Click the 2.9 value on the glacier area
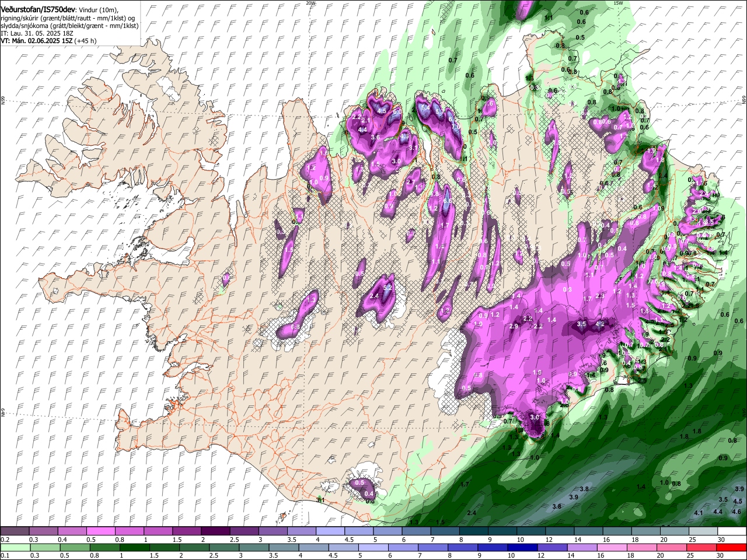 coord(514,326)
